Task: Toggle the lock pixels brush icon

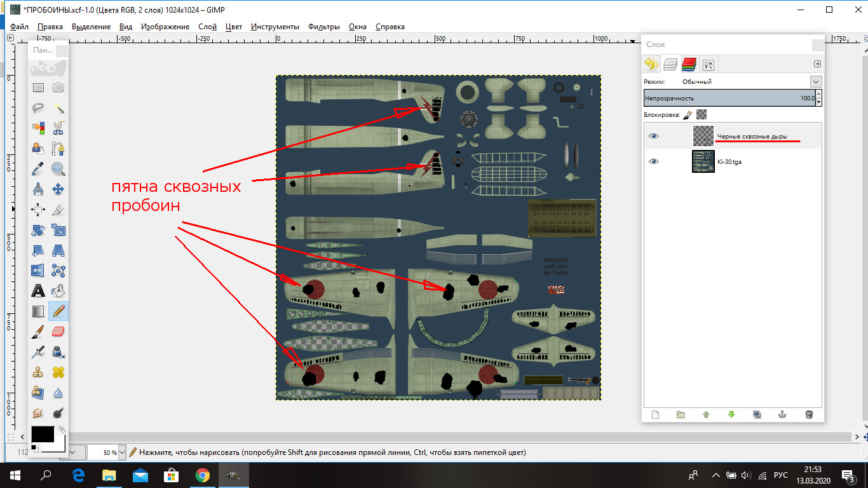Action: 688,114
